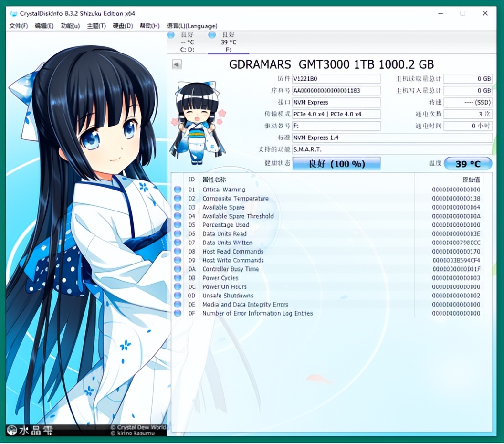Click the 39 °C temperature gauge indicator

[x=468, y=163]
